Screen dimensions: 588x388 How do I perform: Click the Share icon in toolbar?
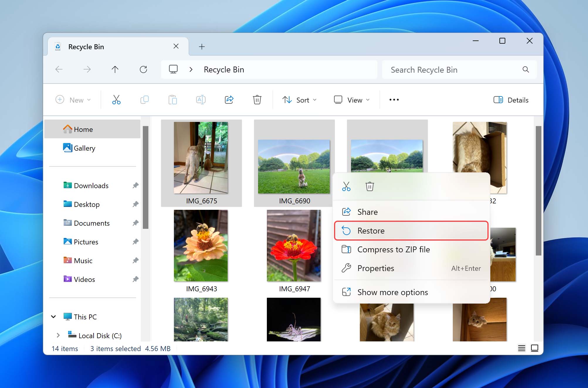[x=229, y=99]
